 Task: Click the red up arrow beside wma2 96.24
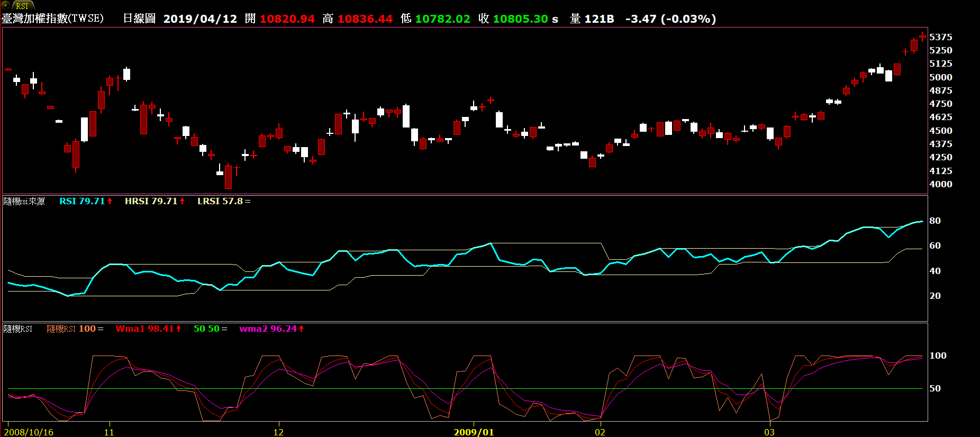click(x=302, y=329)
